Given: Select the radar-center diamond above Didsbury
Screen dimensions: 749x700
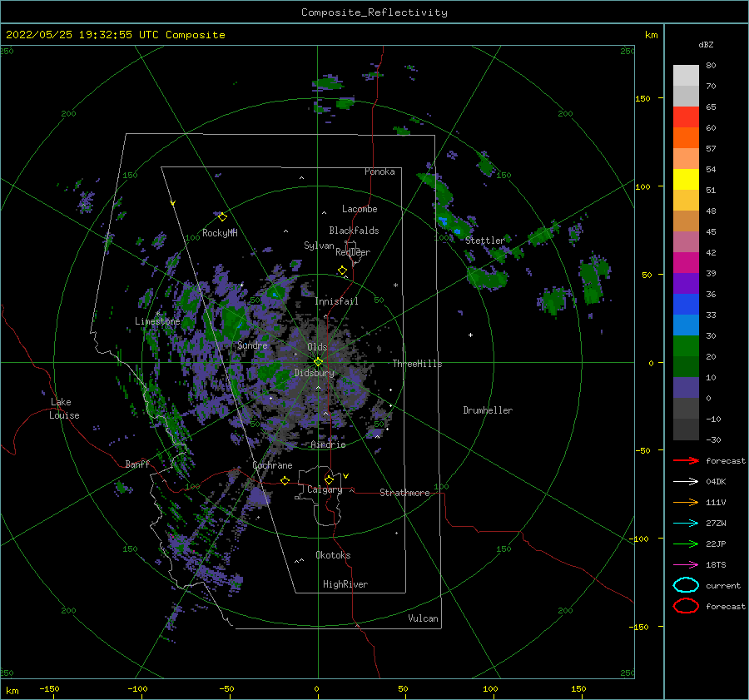Looking at the screenshot, I should tap(318, 362).
